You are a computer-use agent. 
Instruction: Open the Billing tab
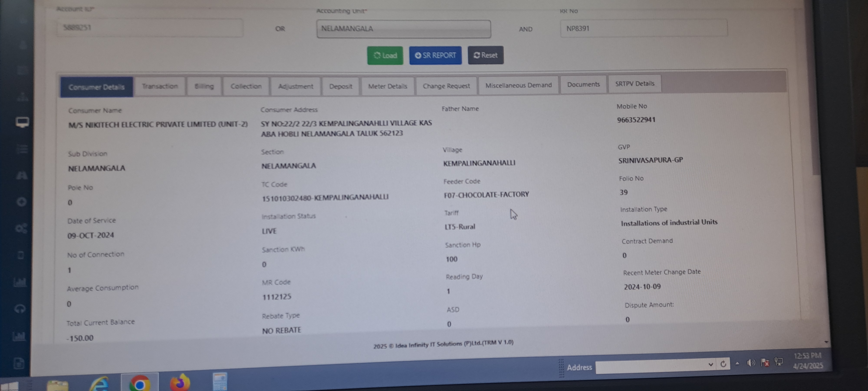(x=204, y=86)
